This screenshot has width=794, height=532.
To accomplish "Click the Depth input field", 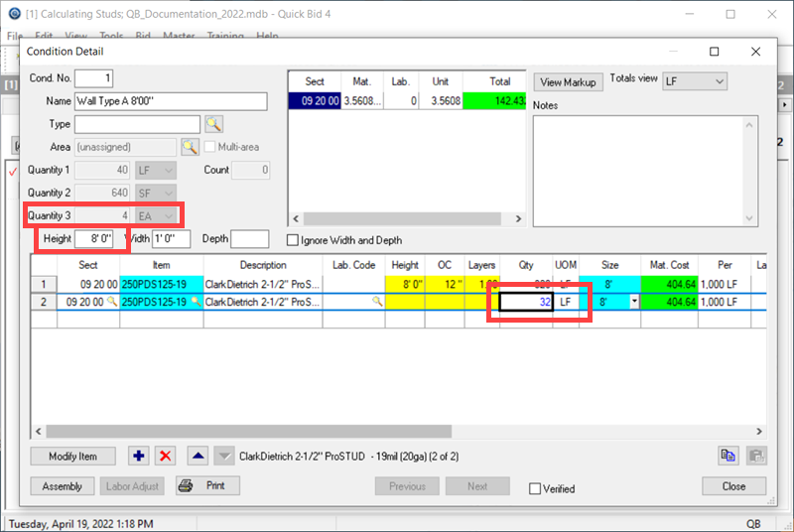I will 250,238.
